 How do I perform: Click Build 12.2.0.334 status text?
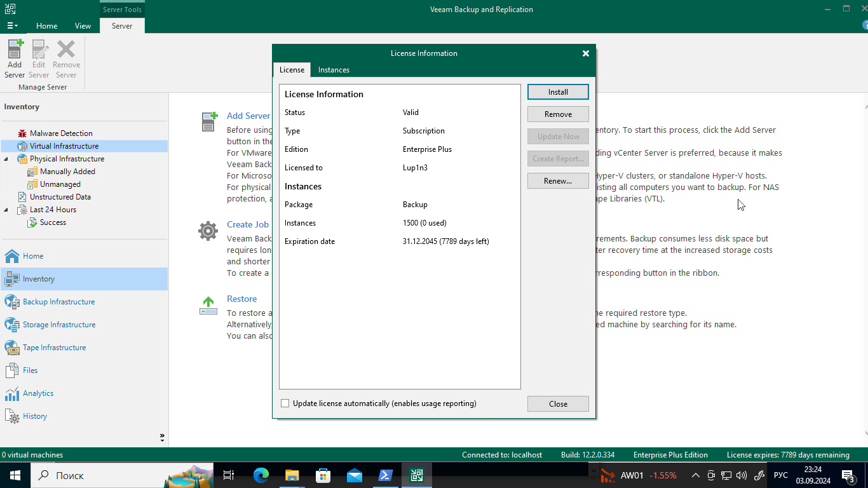[588, 455]
